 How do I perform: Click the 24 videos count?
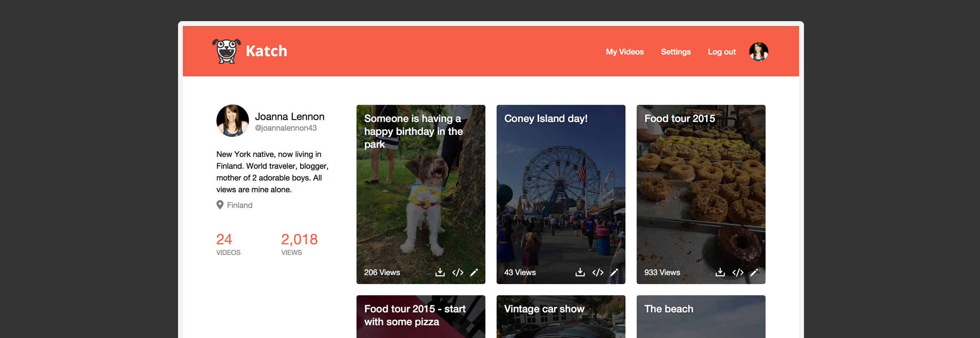tap(224, 239)
